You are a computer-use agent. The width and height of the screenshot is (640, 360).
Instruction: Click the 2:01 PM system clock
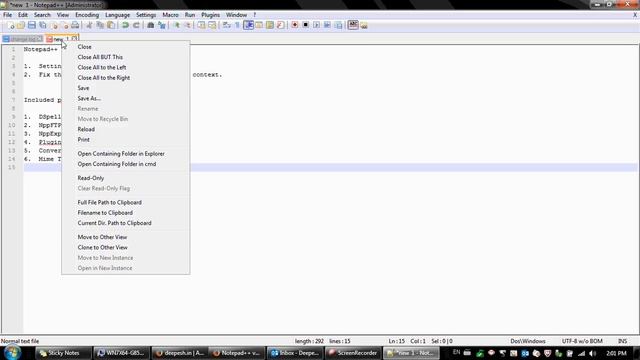(x=616, y=353)
